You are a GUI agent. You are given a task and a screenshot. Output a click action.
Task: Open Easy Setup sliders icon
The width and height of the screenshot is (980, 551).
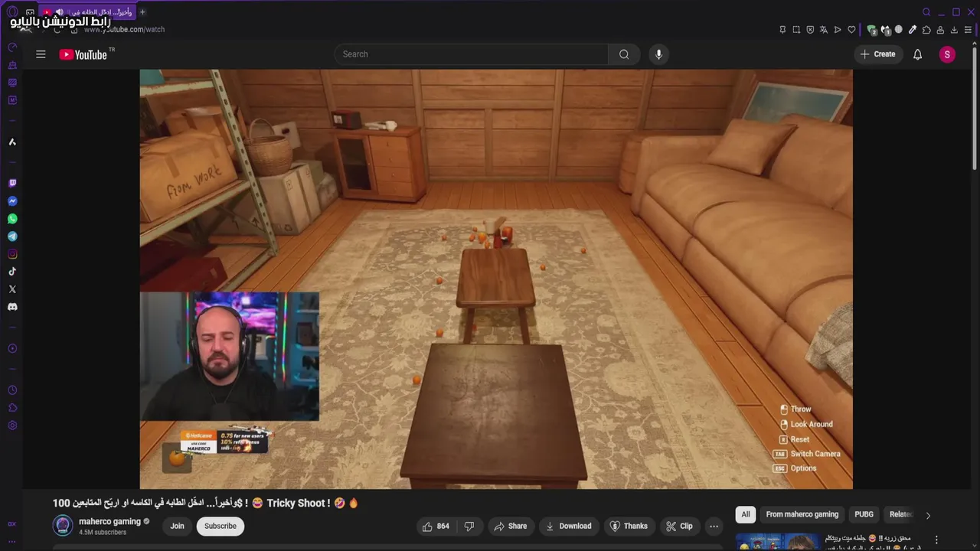click(968, 30)
